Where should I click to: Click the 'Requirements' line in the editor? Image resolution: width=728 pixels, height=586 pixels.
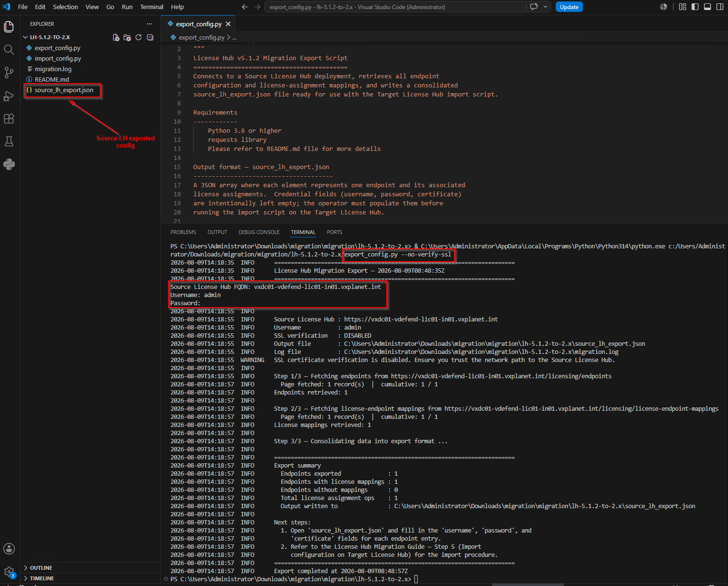click(x=215, y=113)
